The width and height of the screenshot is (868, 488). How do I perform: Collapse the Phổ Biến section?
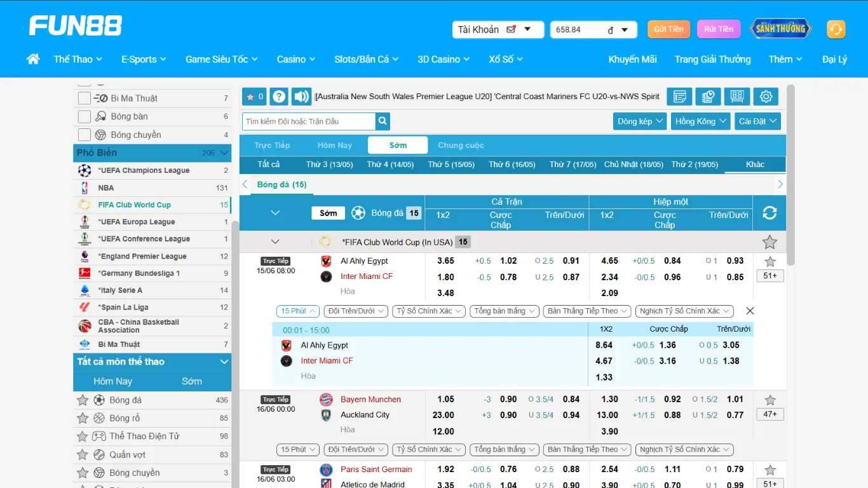224,153
